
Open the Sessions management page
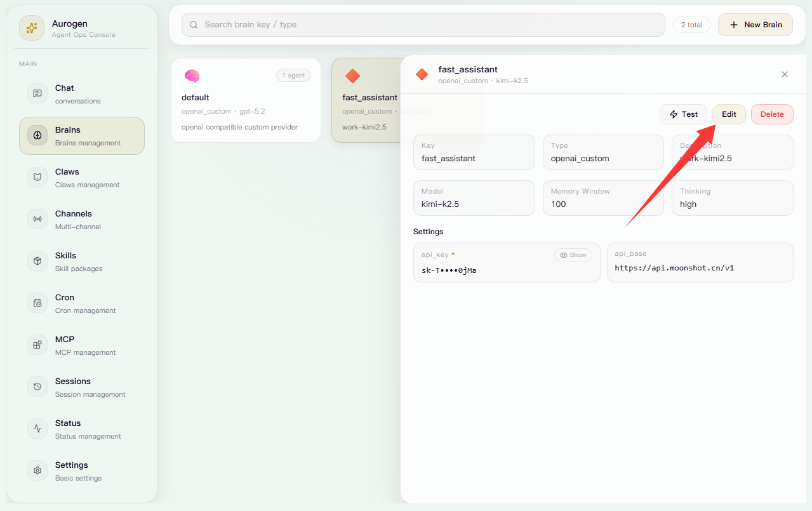pos(82,387)
